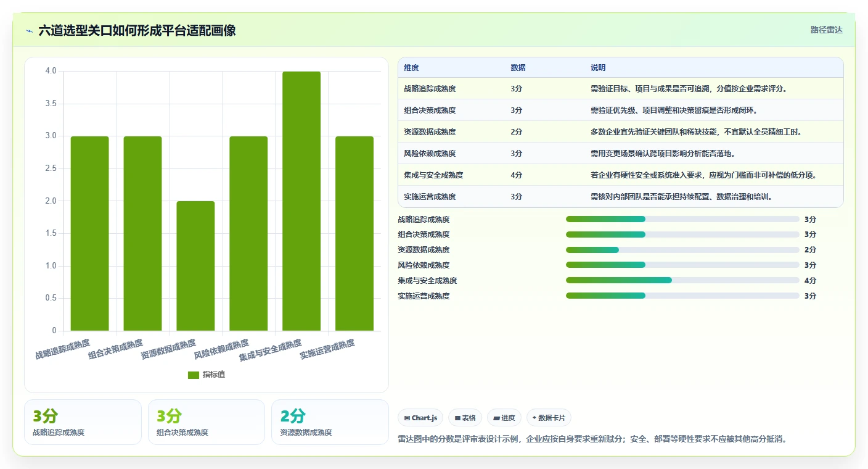Click the 实施运营成熟度 progress bar
Image resolution: width=868 pixels, height=469 pixels.
682,296
